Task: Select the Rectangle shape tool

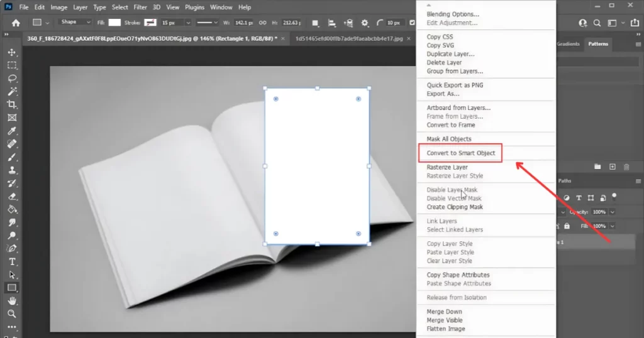Action: [12, 288]
